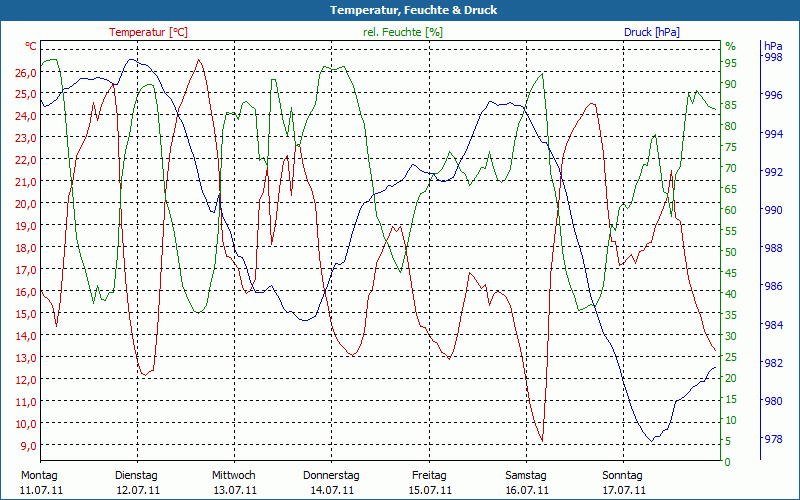Click the '50' humidity axis value

731,252
